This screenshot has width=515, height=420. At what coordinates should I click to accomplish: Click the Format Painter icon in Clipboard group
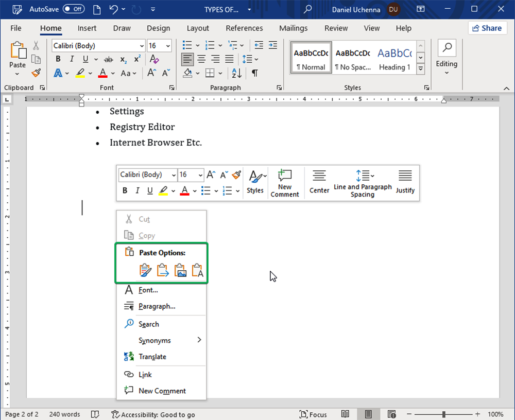[36, 73]
